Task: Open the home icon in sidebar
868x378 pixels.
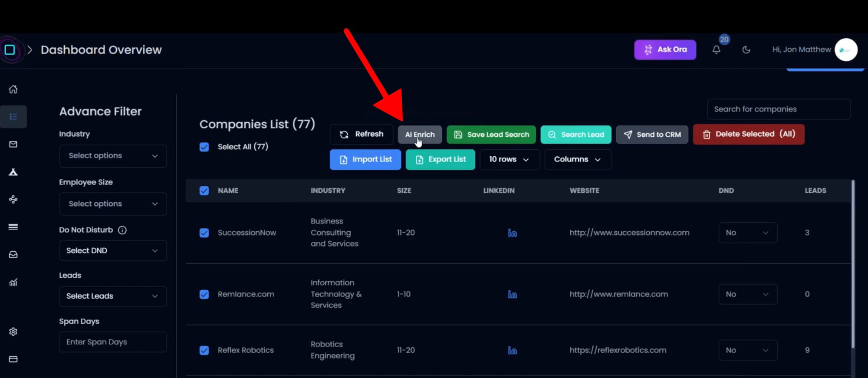Action: click(13, 89)
